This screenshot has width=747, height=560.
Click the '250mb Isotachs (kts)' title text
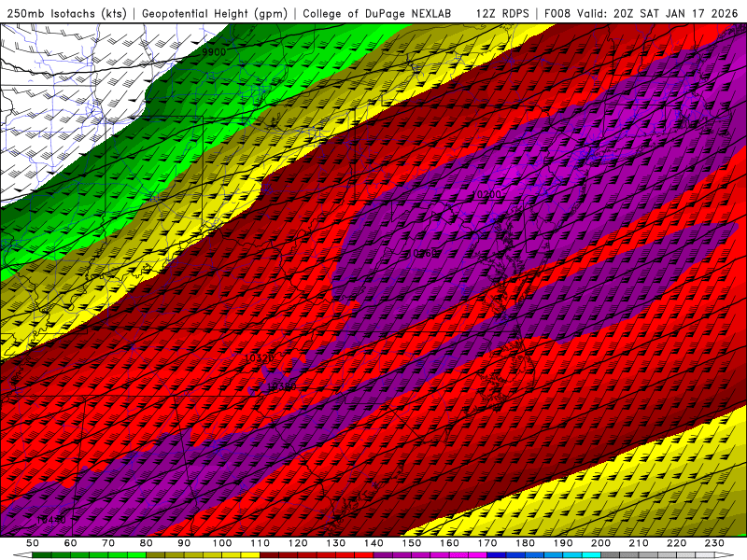coord(66,13)
